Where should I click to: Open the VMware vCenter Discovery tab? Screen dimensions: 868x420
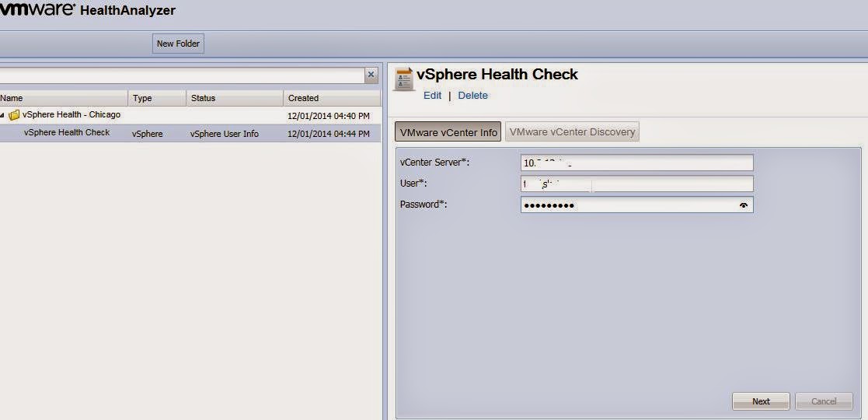coord(573,132)
